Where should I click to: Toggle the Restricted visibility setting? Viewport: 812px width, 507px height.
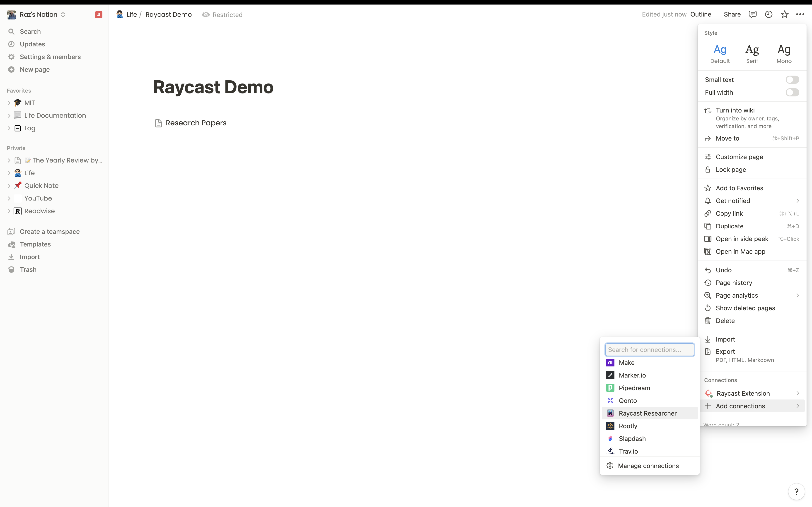click(x=222, y=14)
